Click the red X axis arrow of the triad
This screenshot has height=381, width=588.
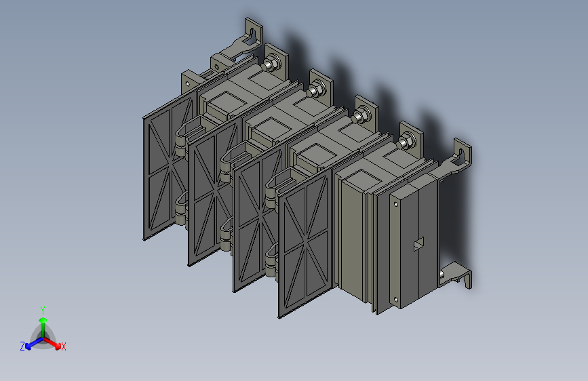coord(52,344)
